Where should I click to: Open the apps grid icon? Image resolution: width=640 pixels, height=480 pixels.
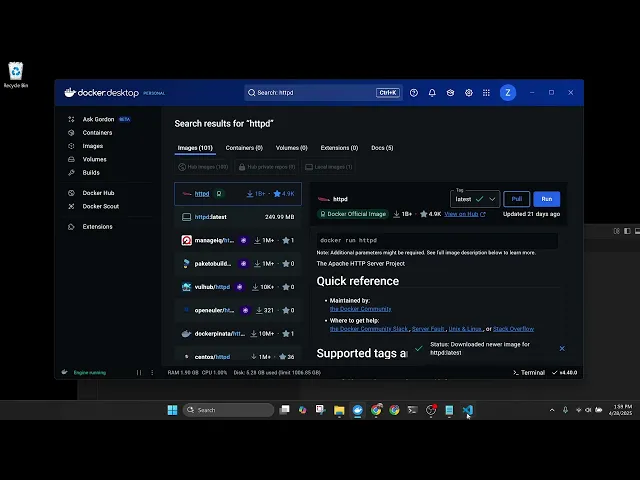(486, 93)
